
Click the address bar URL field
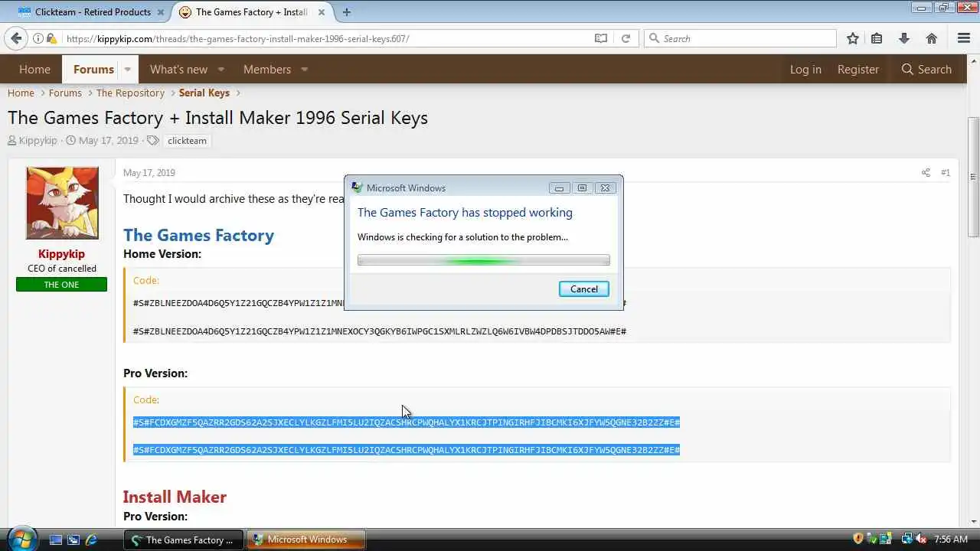(x=329, y=38)
